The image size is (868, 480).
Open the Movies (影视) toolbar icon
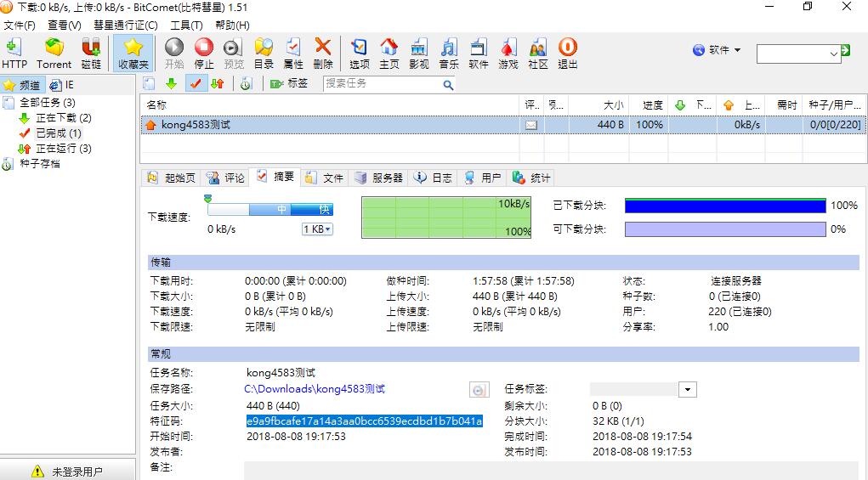[419, 54]
